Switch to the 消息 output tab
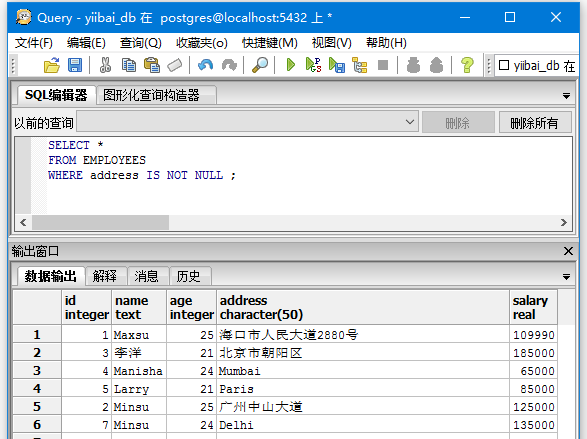587x439 pixels. click(x=146, y=276)
